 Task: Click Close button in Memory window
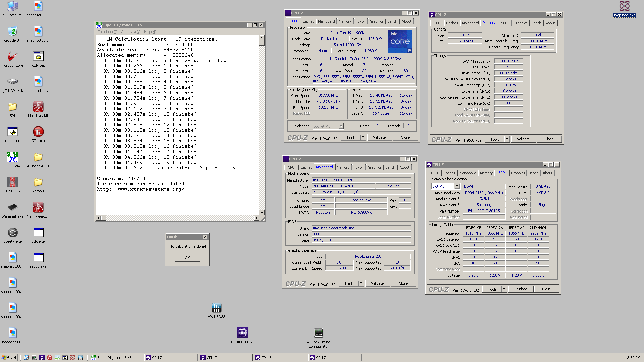point(549,139)
